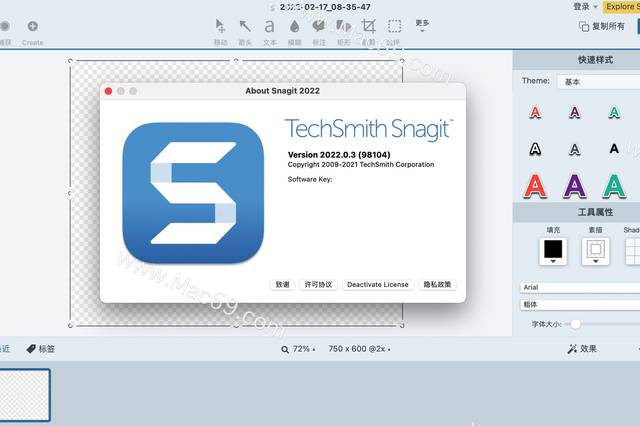Viewport: 640px width, 426px height.
Task: Open the 登录 (Sign in) dropdown
Action: [585, 7]
